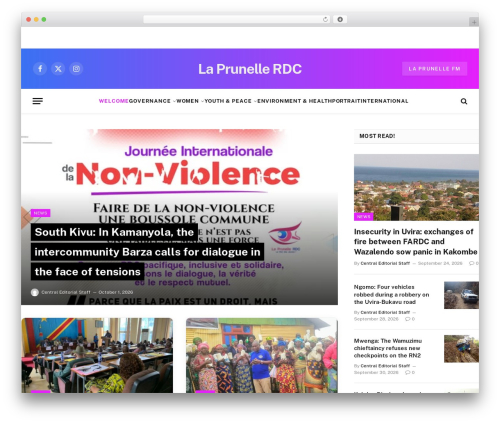Open the International menu item
This screenshot has width=500, height=423.
(x=385, y=101)
